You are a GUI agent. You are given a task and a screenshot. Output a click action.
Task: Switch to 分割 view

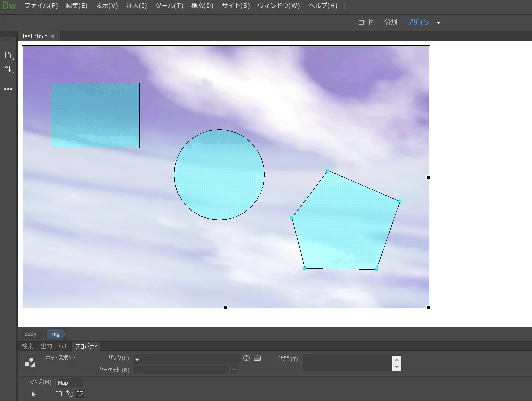pos(391,22)
